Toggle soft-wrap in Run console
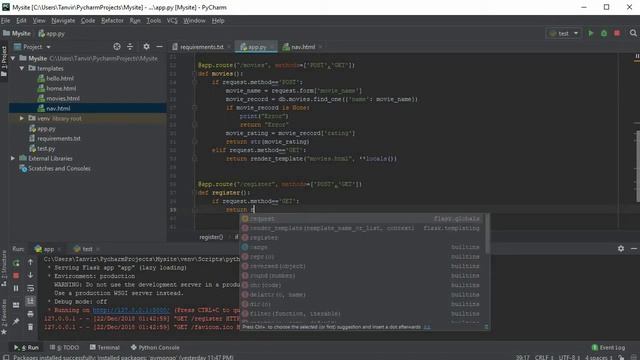The image size is (640, 360). [30, 288]
